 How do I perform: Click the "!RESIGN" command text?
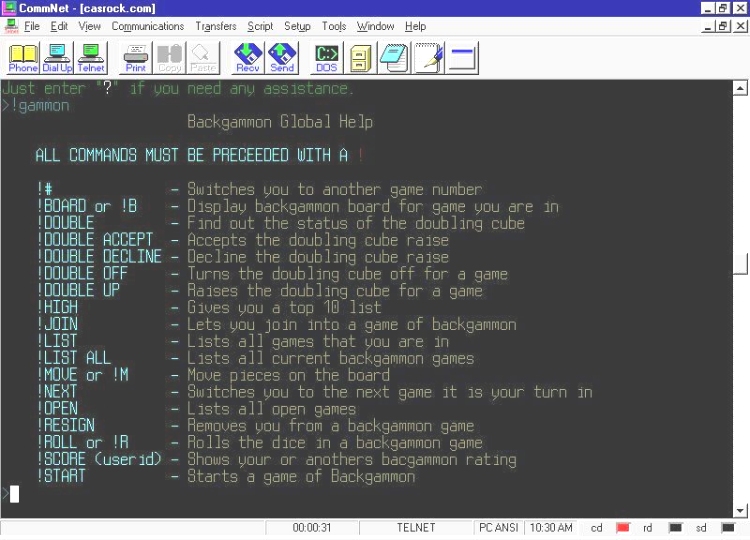click(66, 425)
